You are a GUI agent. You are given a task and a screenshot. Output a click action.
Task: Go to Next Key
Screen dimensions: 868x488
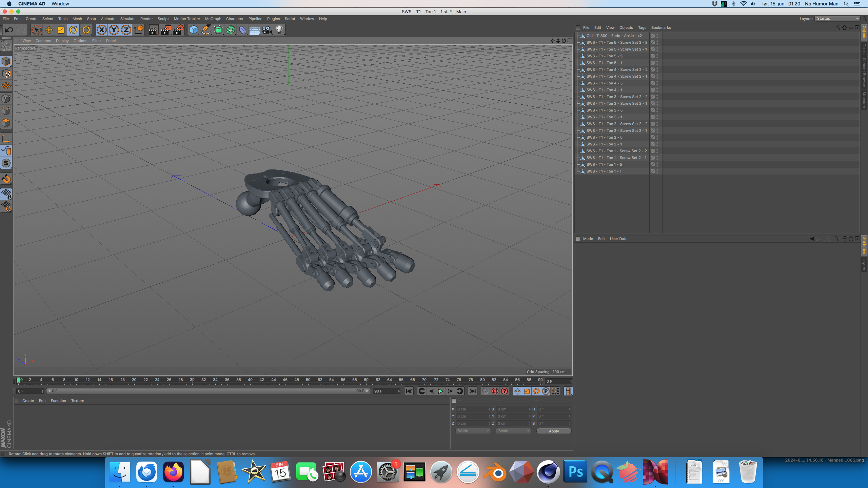point(459,391)
